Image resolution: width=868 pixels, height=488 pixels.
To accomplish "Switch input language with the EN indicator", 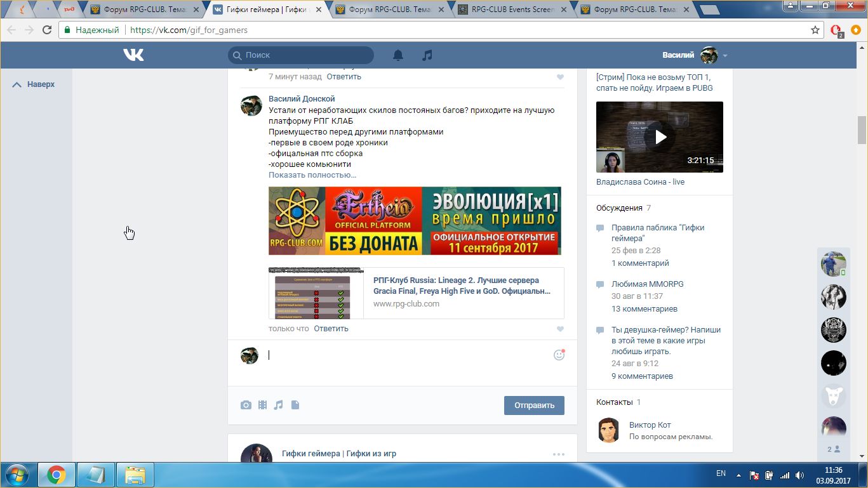I will (721, 473).
